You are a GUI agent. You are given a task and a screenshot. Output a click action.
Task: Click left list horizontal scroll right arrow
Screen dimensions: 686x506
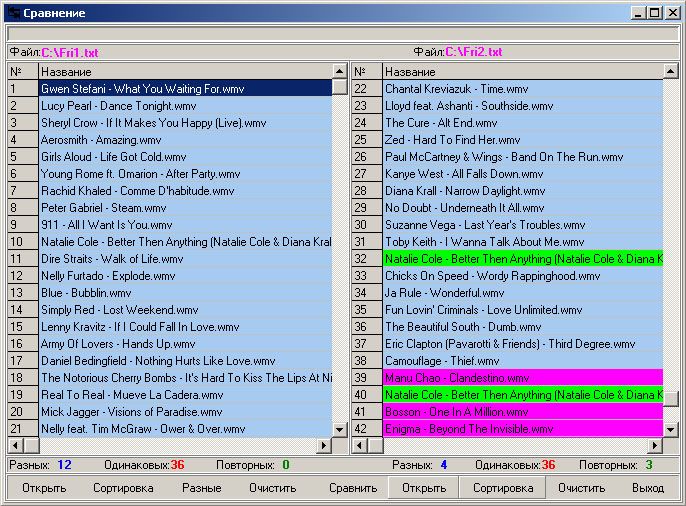(324, 446)
